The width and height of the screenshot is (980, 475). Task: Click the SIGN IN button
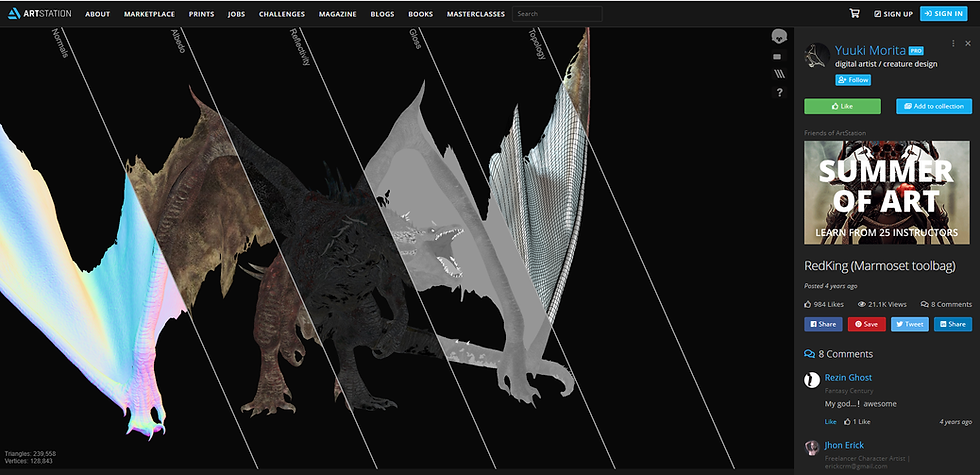point(944,13)
